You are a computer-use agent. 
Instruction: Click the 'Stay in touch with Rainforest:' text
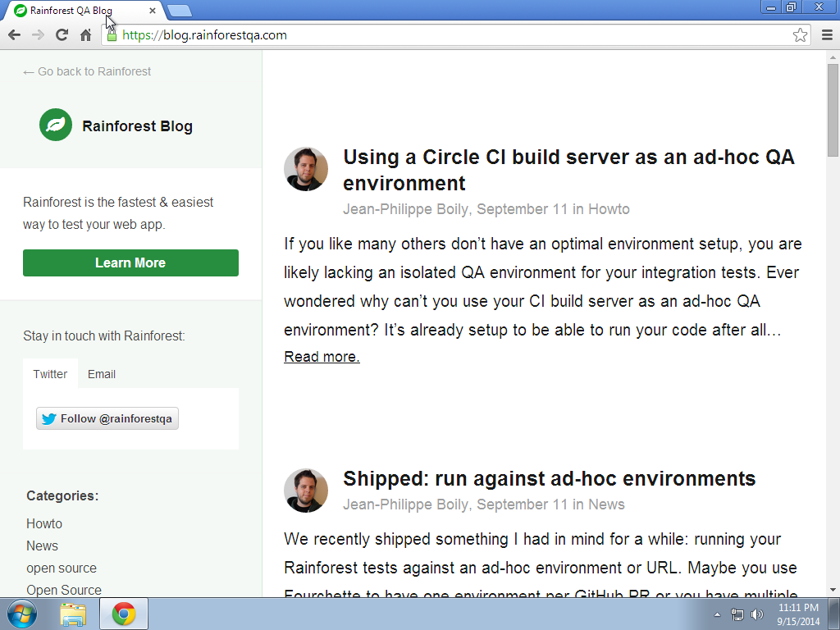104,336
